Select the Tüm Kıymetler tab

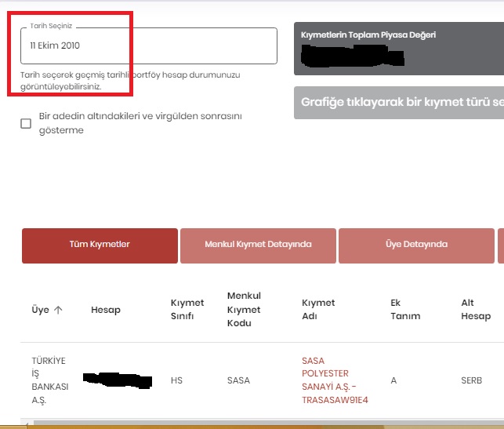[x=100, y=245]
